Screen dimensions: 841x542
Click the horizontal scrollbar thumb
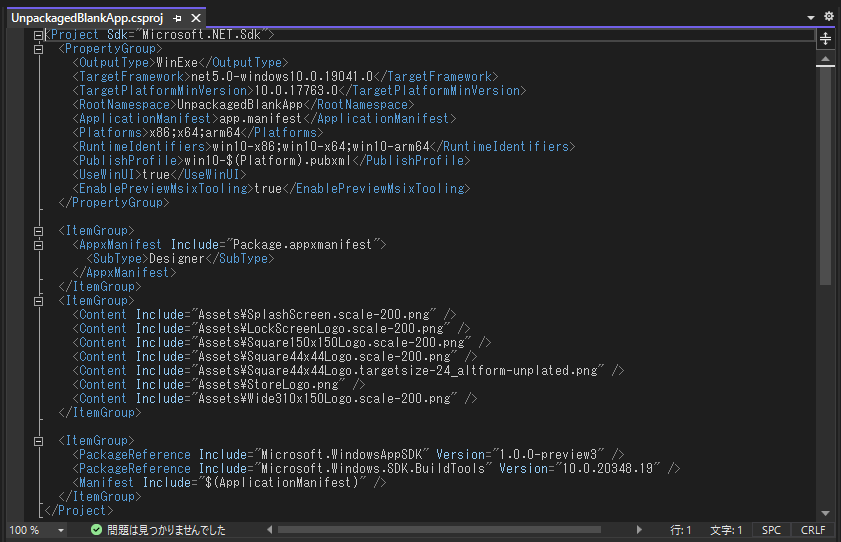pyautogui.click(x=439, y=530)
